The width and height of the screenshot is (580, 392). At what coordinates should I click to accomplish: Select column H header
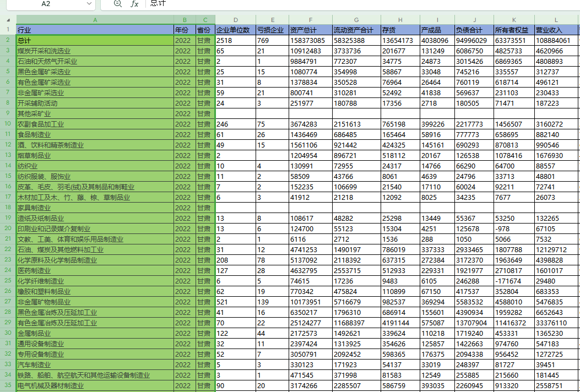[400, 20]
